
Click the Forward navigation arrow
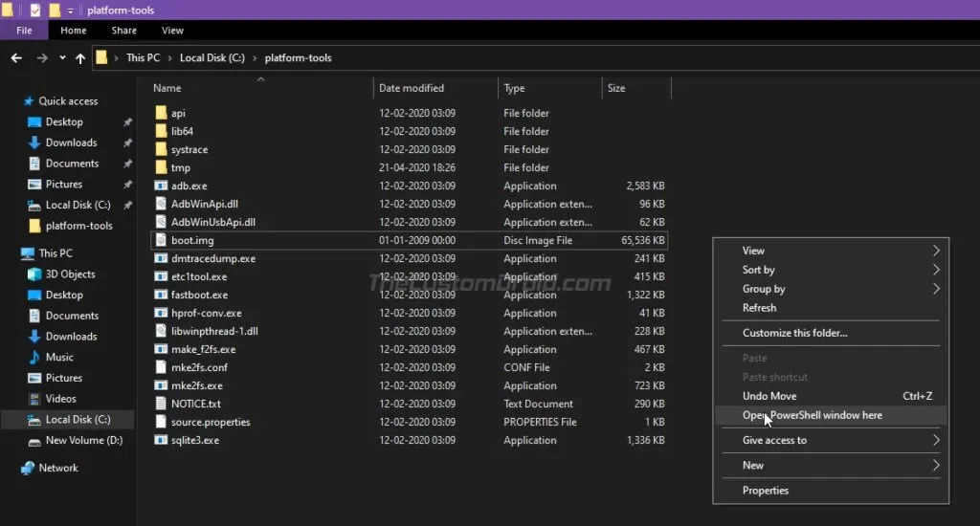point(42,58)
